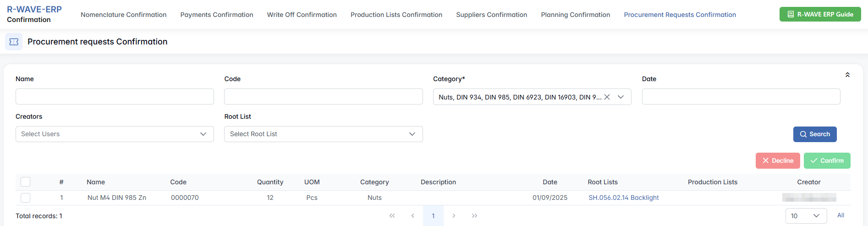
Task: Open the R-WAVE ERP Guide
Action: pyautogui.click(x=820, y=14)
